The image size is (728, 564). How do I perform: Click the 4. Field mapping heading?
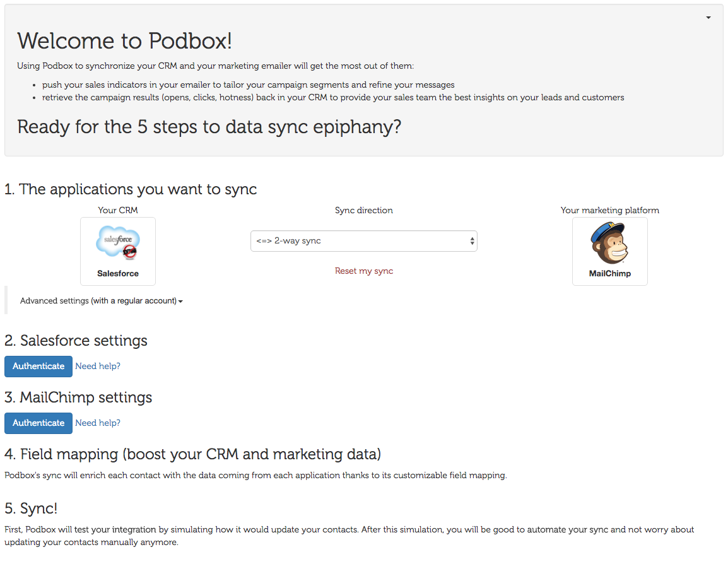pyautogui.click(x=192, y=454)
